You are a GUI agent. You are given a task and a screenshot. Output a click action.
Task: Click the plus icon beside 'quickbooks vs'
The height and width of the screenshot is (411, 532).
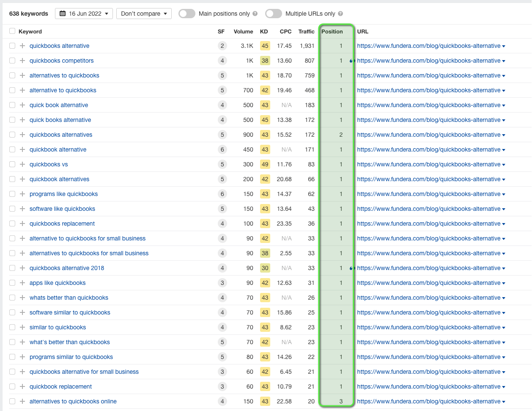point(22,164)
